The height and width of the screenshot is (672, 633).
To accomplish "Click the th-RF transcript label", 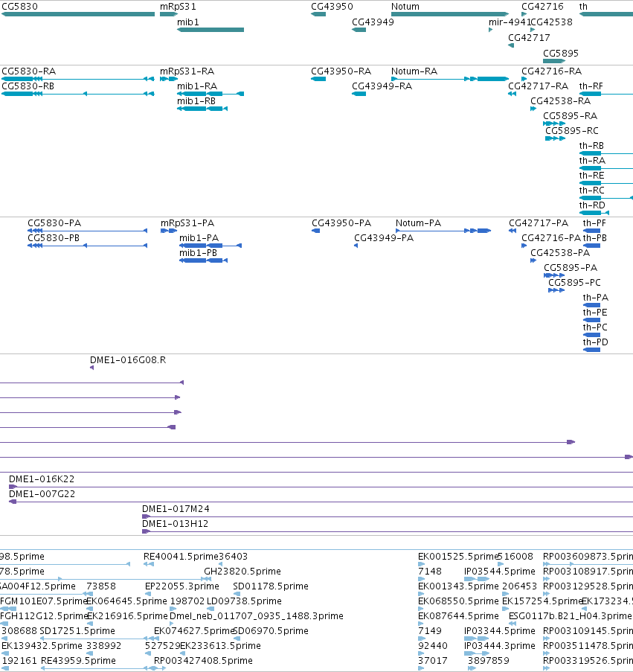I will coord(591,86).
